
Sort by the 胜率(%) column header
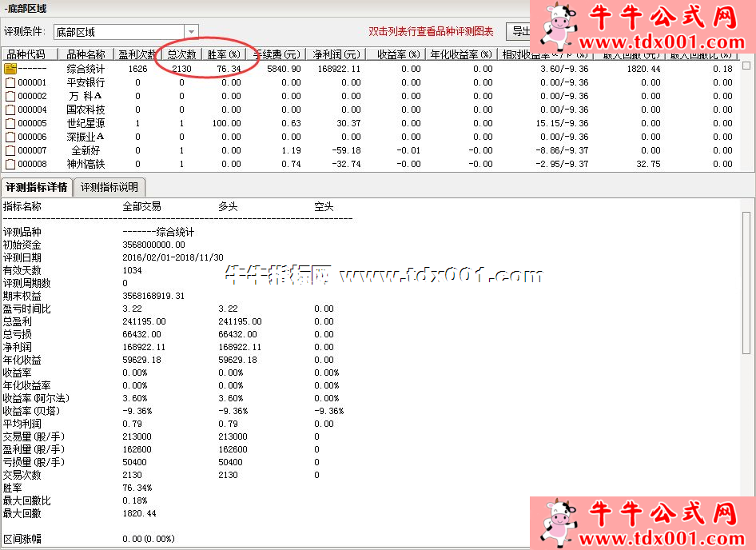[x=224, y=54]
